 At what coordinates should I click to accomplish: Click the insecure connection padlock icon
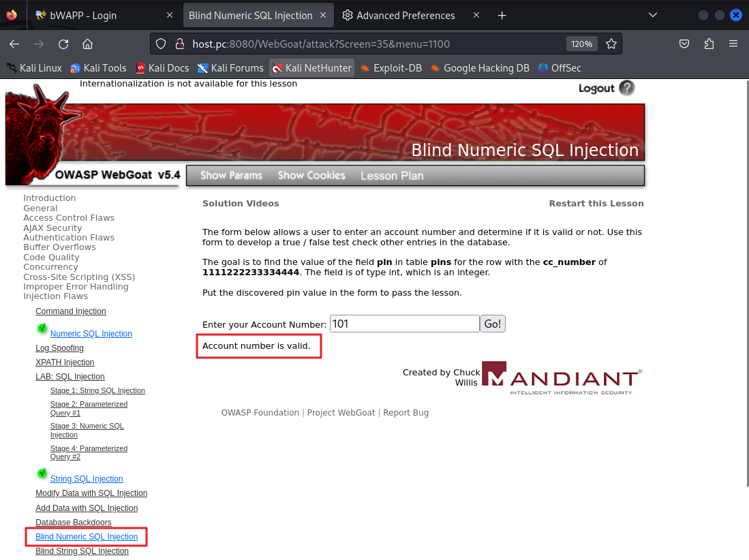(x=180, y=44)
